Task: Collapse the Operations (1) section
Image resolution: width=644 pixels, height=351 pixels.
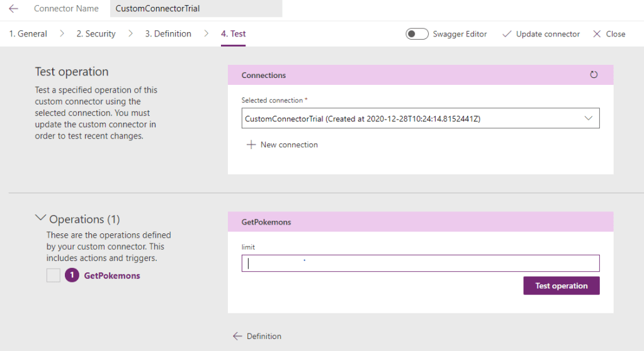Action: coord(41,218)
